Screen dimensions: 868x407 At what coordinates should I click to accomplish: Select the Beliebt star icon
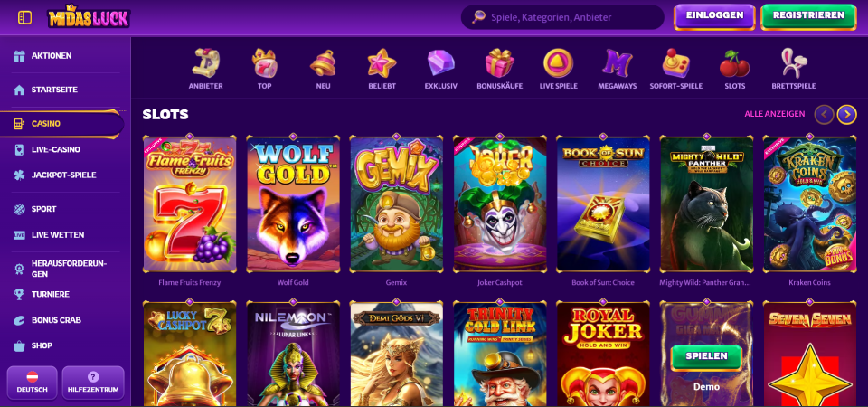[x=382, y=62]
